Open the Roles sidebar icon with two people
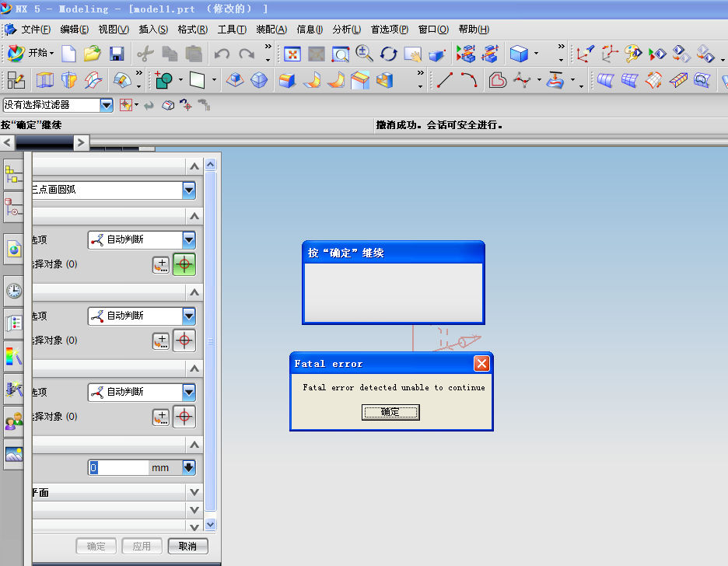The width and height of the screenshot is (728, 566). coord(14,421)
